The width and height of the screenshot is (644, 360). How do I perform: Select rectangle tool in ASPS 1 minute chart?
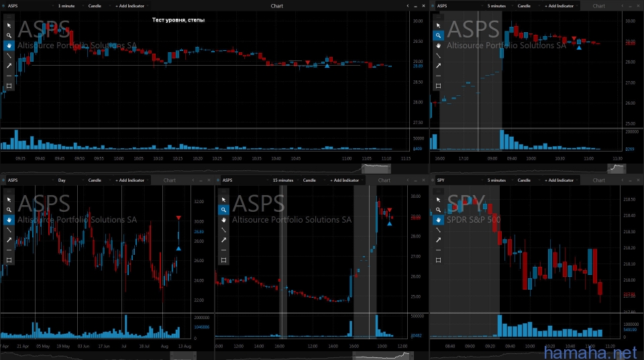(9, 86)
